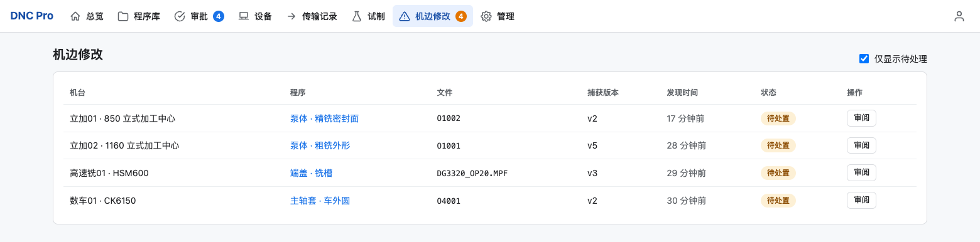Click the 状态 column header

[769, 92]
